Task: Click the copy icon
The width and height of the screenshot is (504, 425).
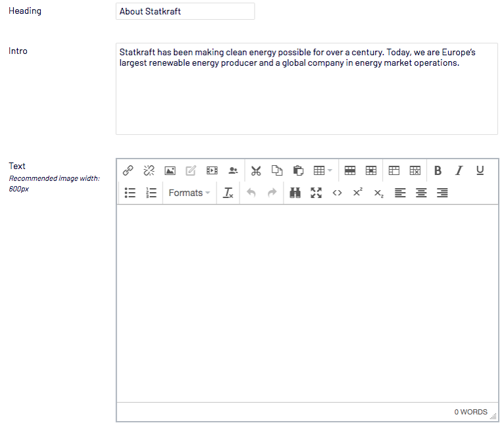Action: coord(277,170)
